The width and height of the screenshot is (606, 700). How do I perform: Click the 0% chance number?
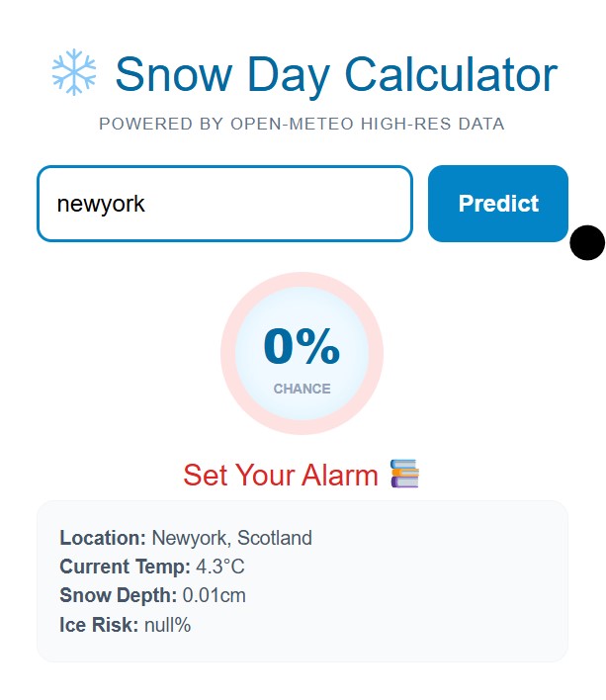[302, 347]
